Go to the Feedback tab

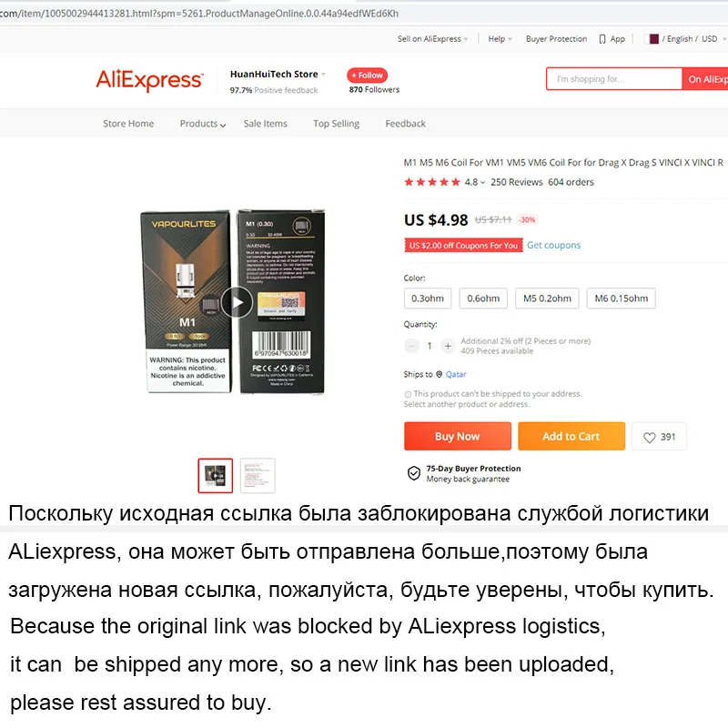tap(405, 124)
